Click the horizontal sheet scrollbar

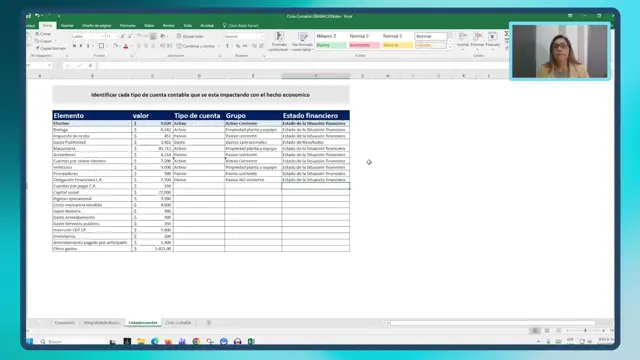pos(493,323)
